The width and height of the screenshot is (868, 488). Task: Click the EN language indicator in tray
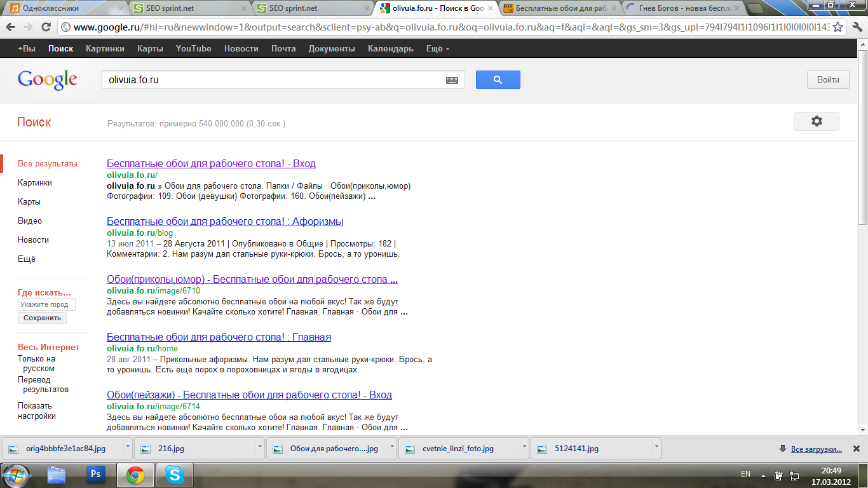tap(745, 474)
